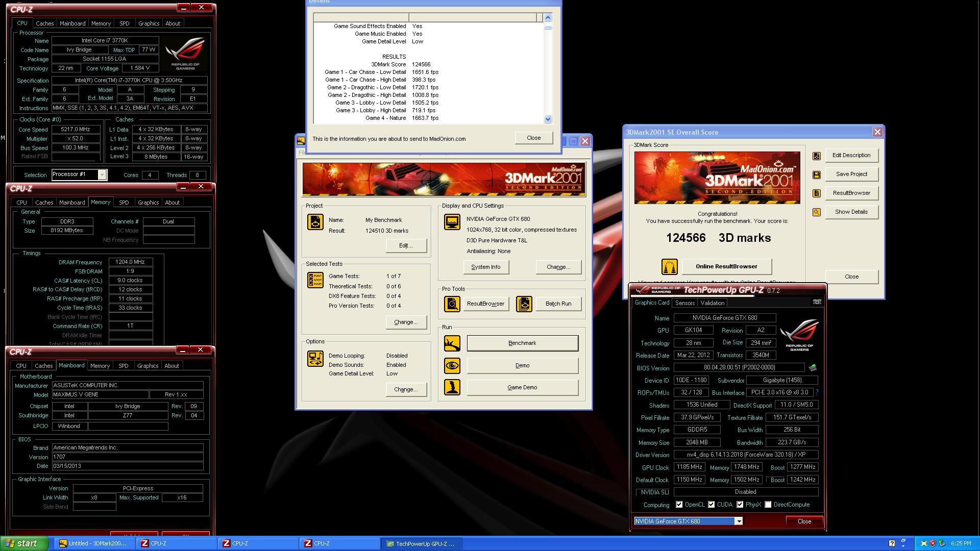Viewport: 980px width, 551px height.
Task: Toggle the OpenCL checkbox in GPU-Z
Action: pyautogui.click(x=679, y=505)
